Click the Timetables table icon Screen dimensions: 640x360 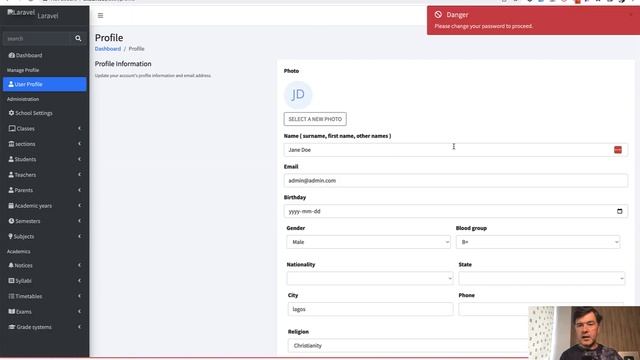pyautogui.click(x=11, y=296)
